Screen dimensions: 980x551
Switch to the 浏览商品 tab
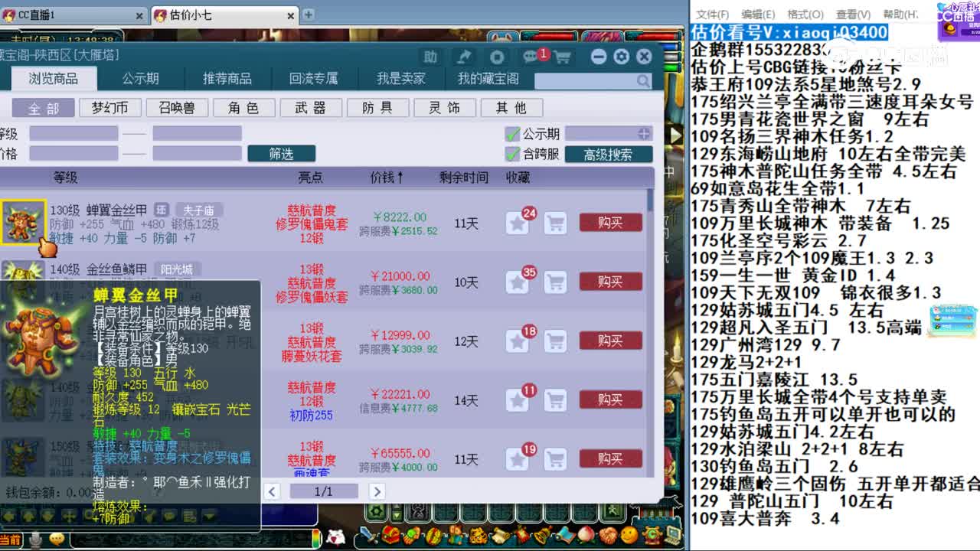click(x=54, y=79)
